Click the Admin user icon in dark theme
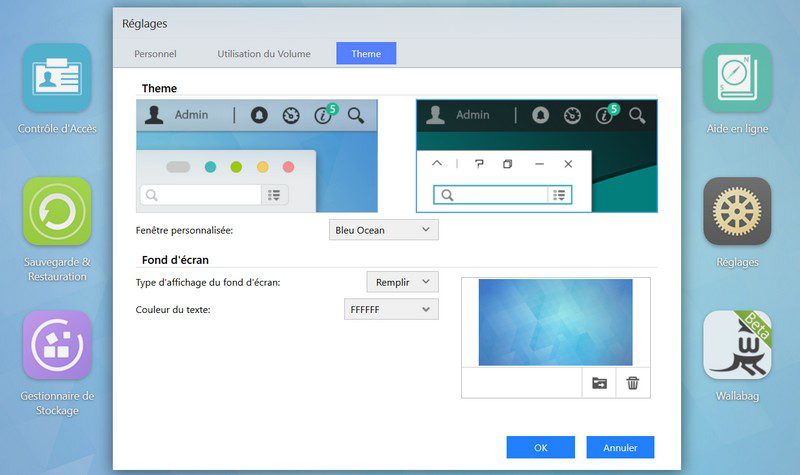 point(435,115)
